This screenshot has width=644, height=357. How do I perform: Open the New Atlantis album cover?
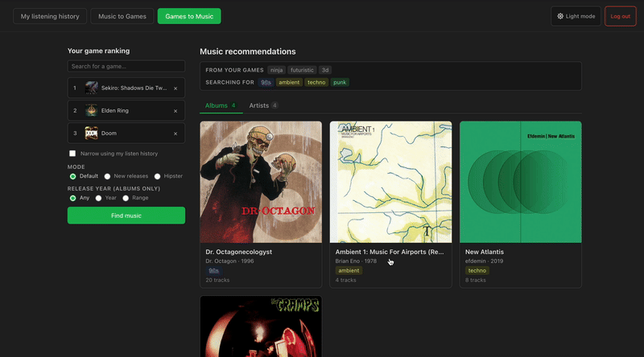pyautogui.click(x=520, y=182)
